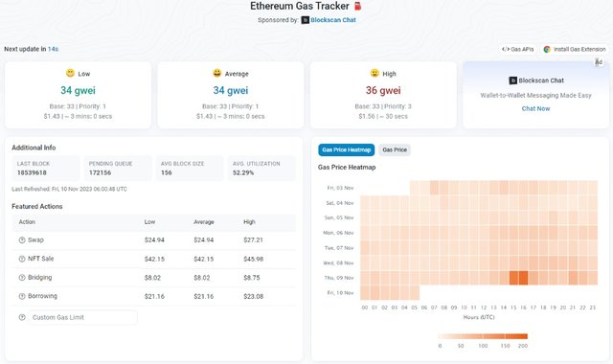The height and width of the screenshot is (364, 613).
Task: Click heatmap cell Thu 09 Nov hour 15
Action: click(513, 278)
